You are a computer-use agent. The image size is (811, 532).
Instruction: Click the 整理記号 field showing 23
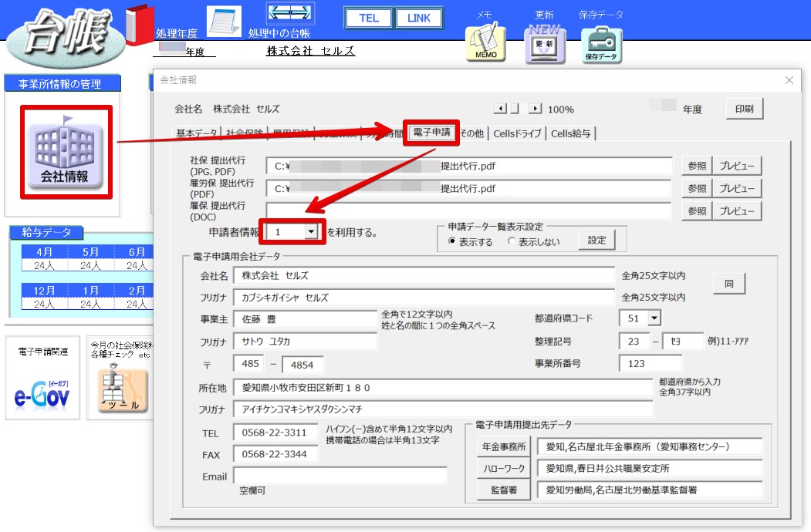[x=634, y=342]
